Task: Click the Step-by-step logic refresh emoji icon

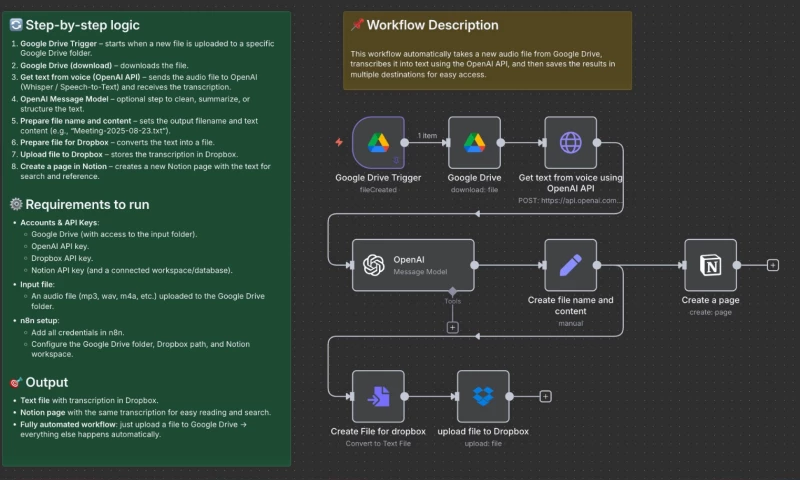Action: pyautogui.click(x=16, y=24)
